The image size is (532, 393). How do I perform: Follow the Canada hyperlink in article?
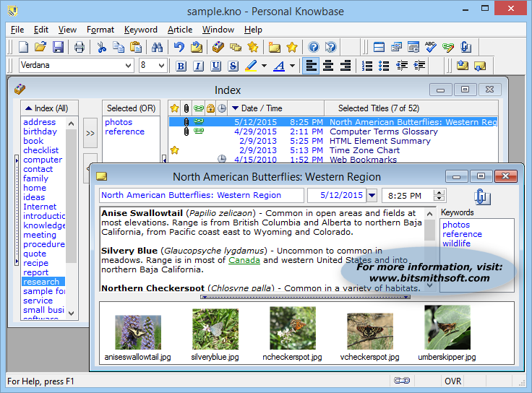(x=244, y=260)
